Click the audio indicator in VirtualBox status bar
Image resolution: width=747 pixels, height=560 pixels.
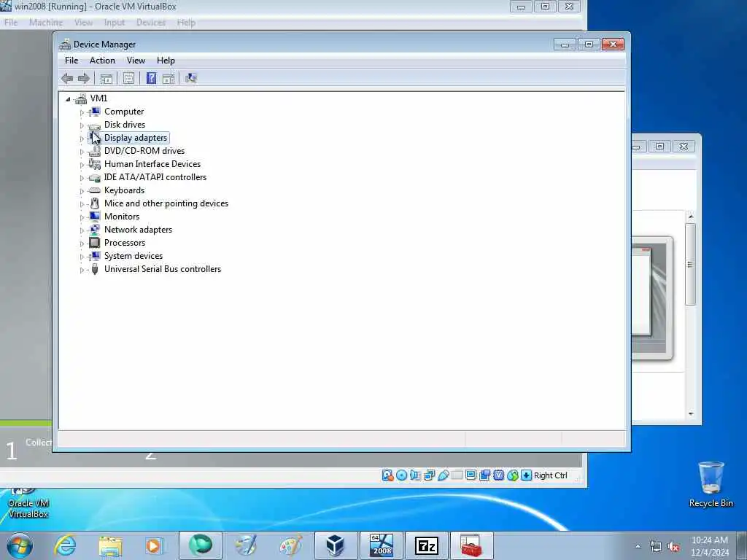pyautogui.click(x=415, y=475)
